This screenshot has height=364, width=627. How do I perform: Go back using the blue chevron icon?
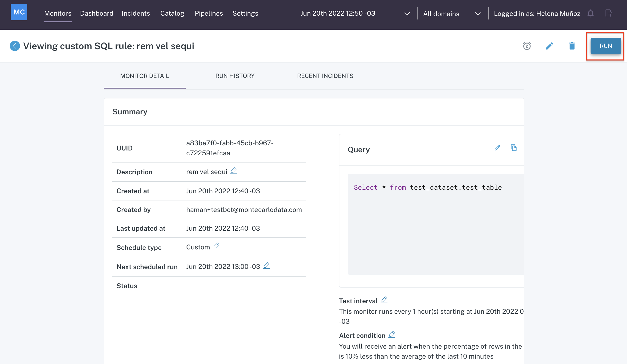click(x=15, y=46)
